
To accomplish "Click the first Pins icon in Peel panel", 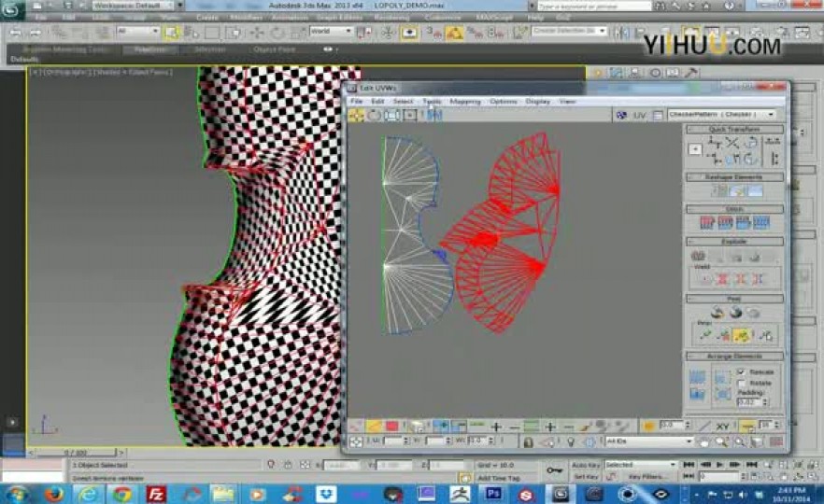I will (x=705, y=335).
